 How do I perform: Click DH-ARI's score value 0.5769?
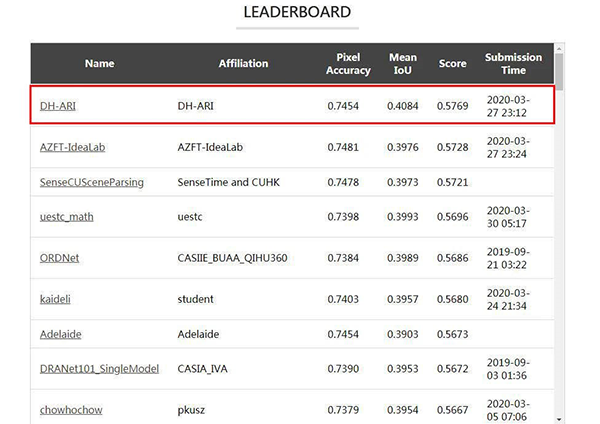click(452, 105)
